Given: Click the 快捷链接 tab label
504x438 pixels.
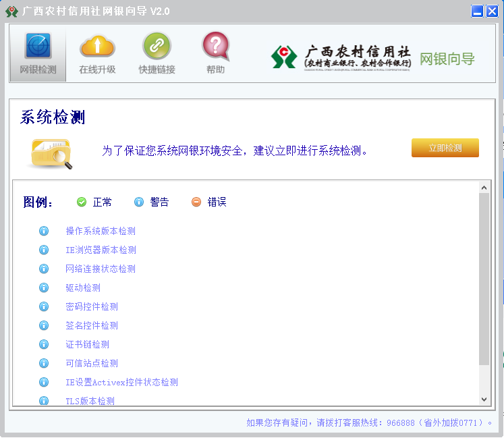Looking at the screenshot, I should [x=157, y=70].
